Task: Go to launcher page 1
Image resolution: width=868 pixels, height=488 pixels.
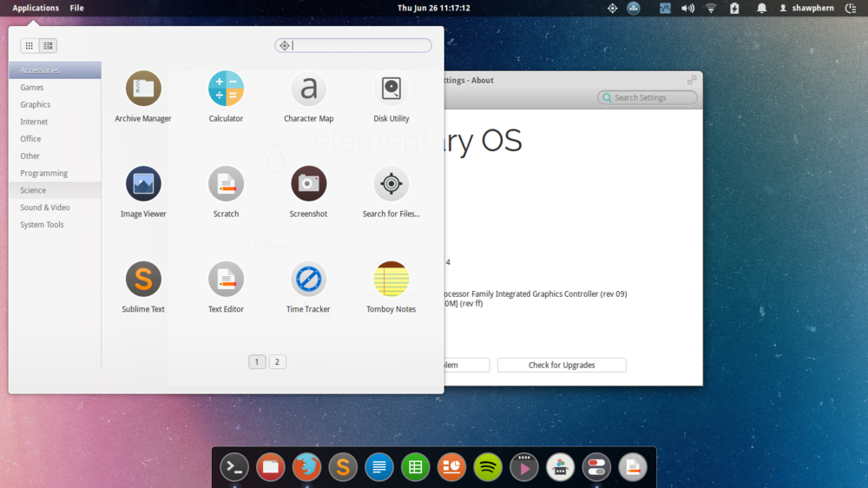Action: (x=257, y=362)
